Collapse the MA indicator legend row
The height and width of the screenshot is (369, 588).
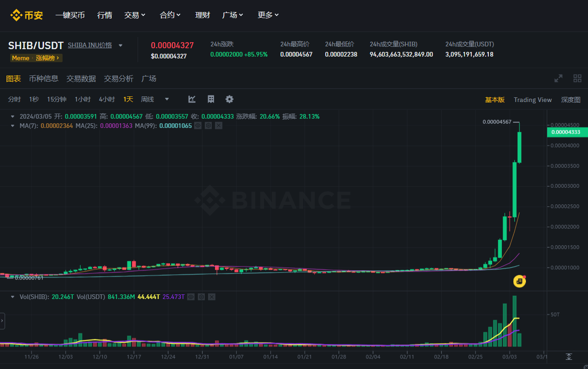coord(13,126)
